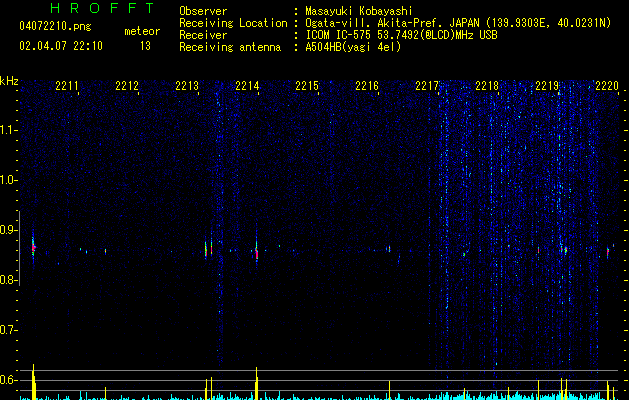Viewport: 629px width, 400px height.
Task: Click the Receiving Location label
Action: click(x=233, y=23)
